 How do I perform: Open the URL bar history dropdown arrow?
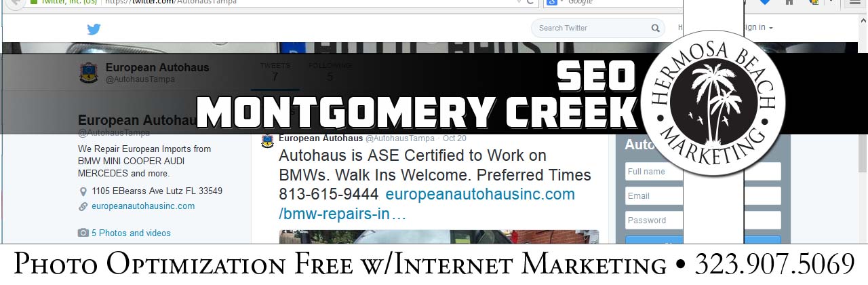519,3
